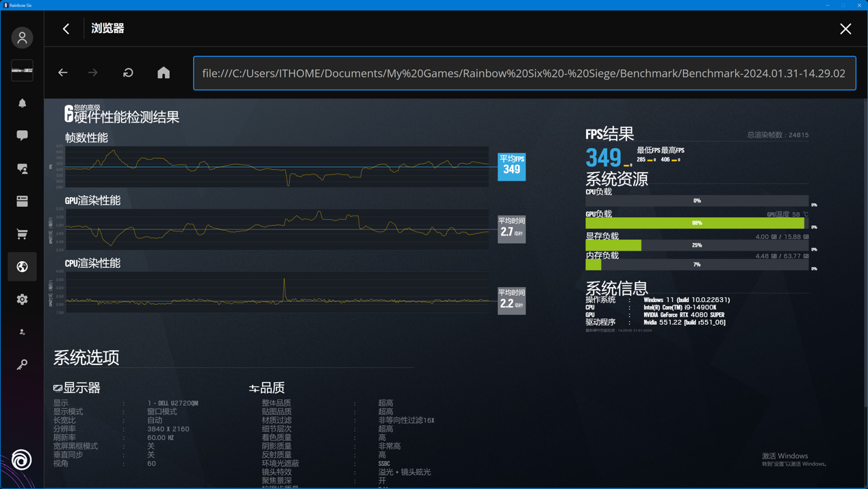
Task: Click the browser back arrow
Action: (63, 73)
